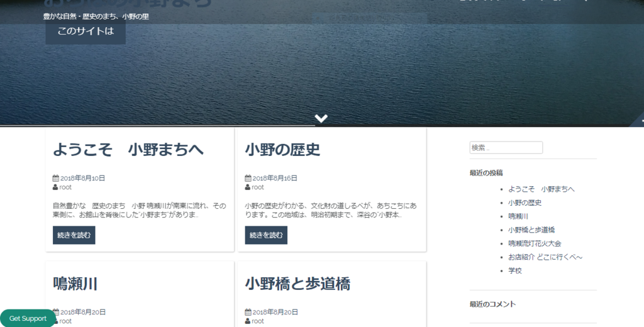This screenshot has height=327, width=644.
Task: Open post title ようこそ 小野まちへ
Action: (x=128, y=150)
